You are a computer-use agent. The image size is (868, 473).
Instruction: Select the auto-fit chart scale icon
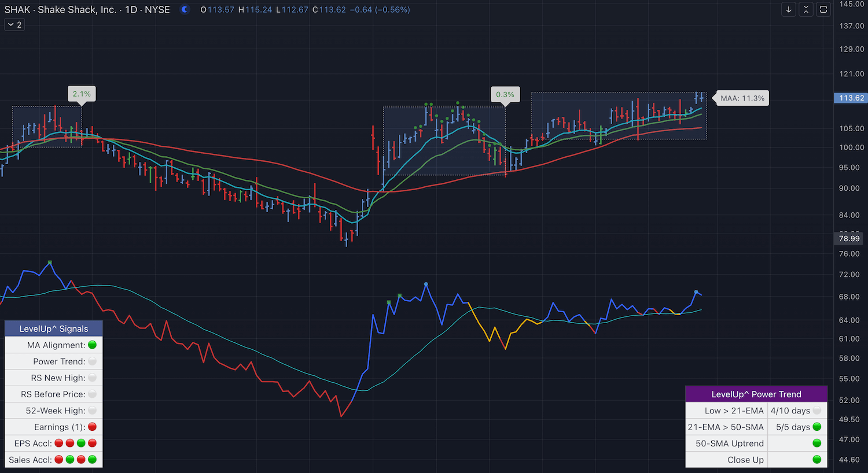pyautogui.click(x=806, y=9)
